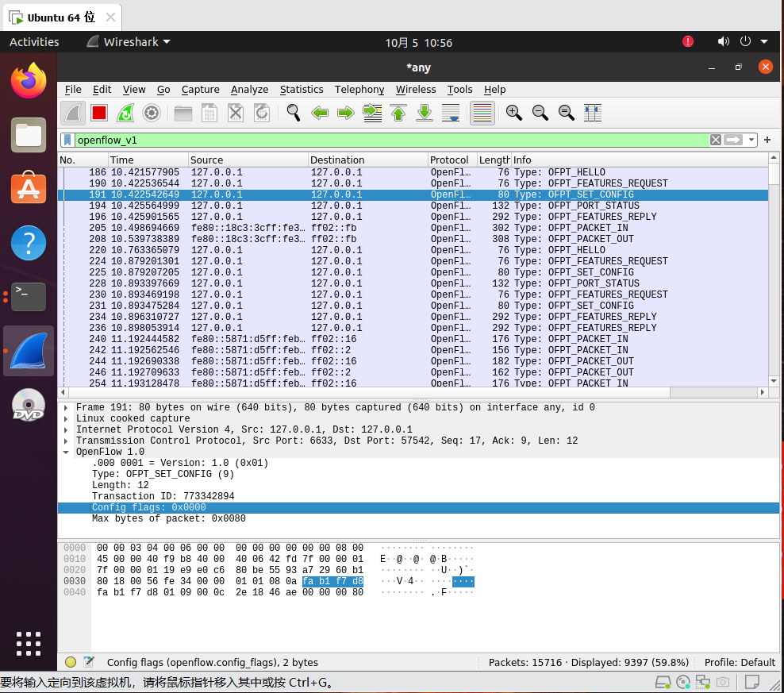Image resolution: width=784 pixels, height=693 pixels.
Task: Open the Analyze menu
Action: tap(249, 90)
